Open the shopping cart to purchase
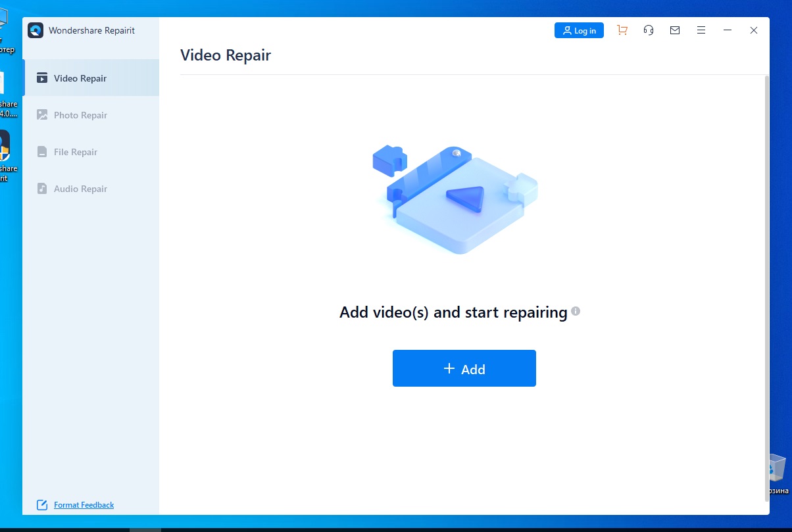Viewport: 792px width, 532px height. point(622,30)
